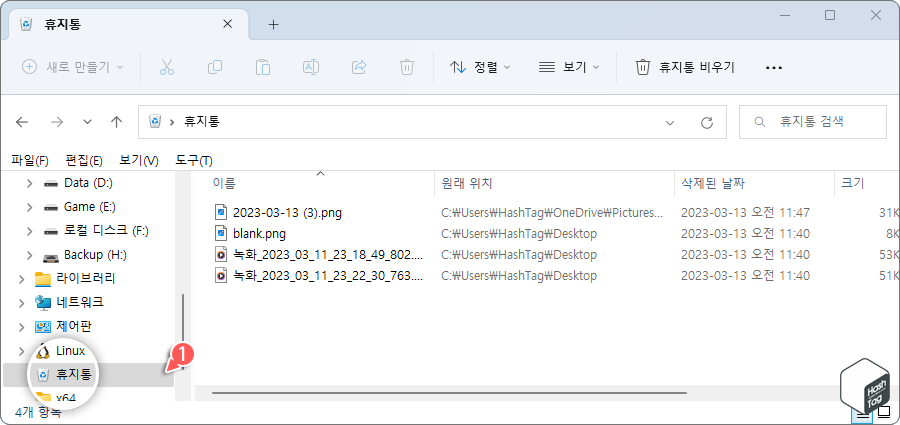Select the 휴지통 window tab
The height and width of the screenshot is (425, 900).
coord(129,24)
